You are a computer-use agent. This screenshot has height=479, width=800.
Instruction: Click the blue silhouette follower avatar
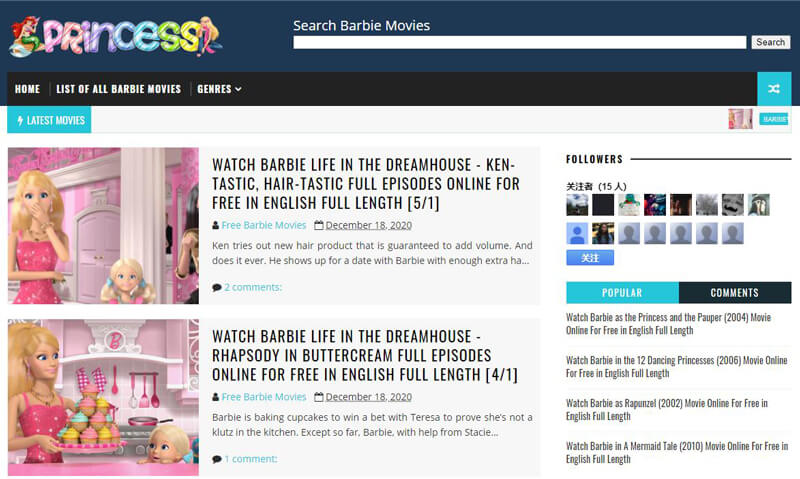coord(577,234)
